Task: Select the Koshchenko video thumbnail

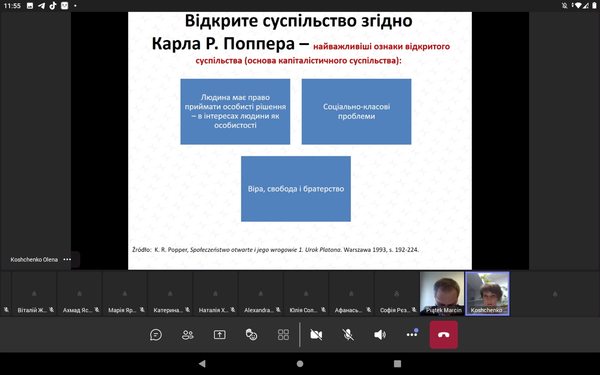Action: click(x=487, y=293)
